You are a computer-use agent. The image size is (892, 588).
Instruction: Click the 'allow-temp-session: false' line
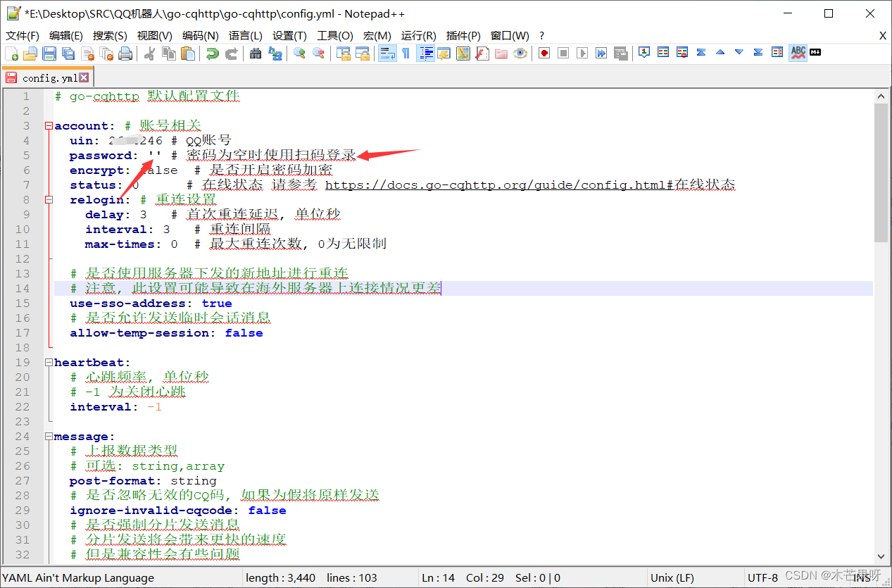pos(166,333)
